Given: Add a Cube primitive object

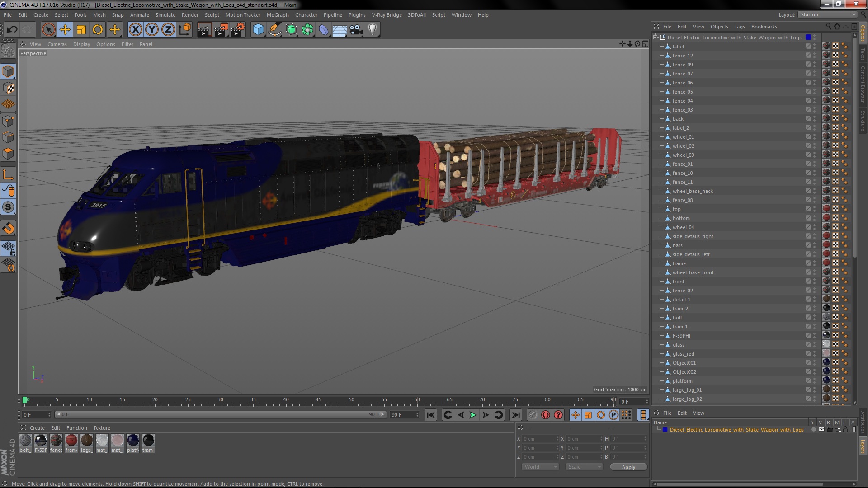Looking at the screenshot, I should coord(258,30).
